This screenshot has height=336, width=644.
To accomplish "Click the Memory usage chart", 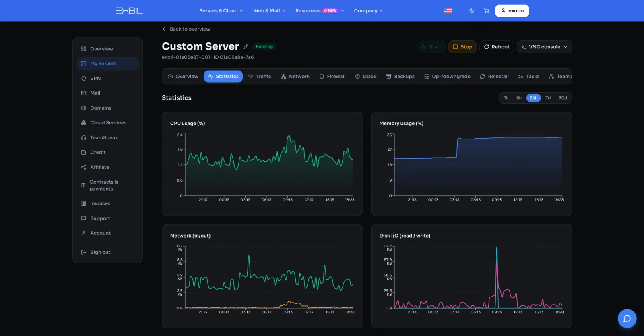I will coord(471,164).
